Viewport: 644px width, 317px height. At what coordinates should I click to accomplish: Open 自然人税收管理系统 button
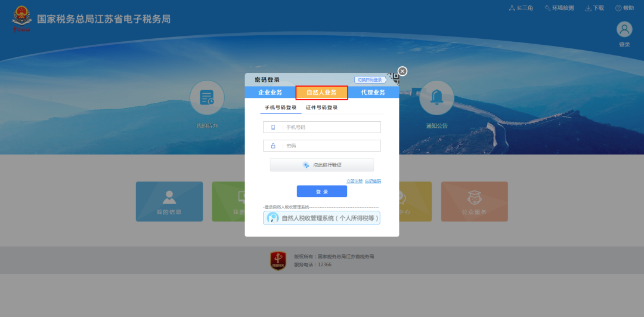pyautogui.click(x=321, y=218)
